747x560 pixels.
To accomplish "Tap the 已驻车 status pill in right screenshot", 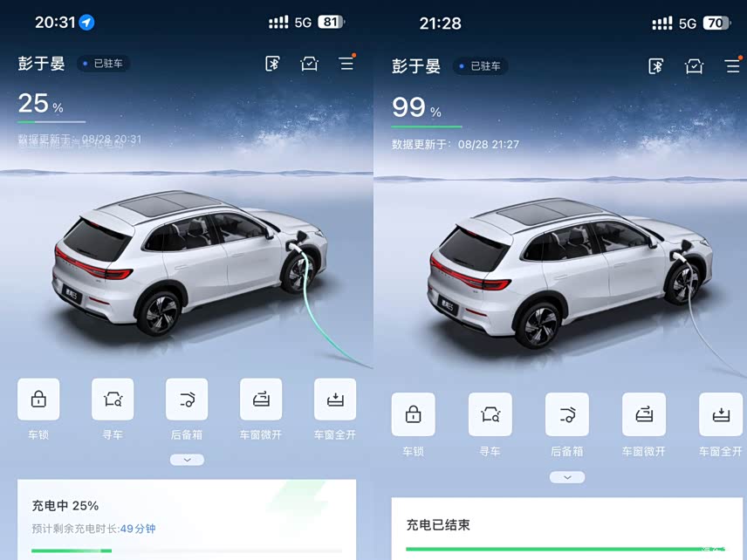I will [x=480, y=66].
